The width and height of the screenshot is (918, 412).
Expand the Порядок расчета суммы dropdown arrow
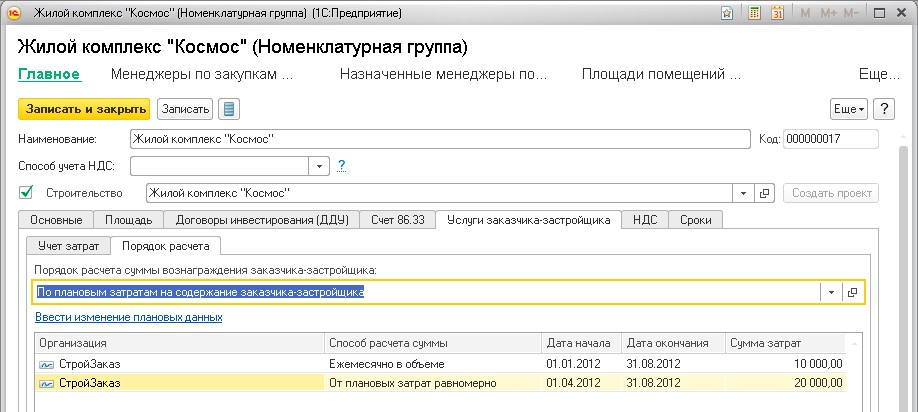point(830,292)
